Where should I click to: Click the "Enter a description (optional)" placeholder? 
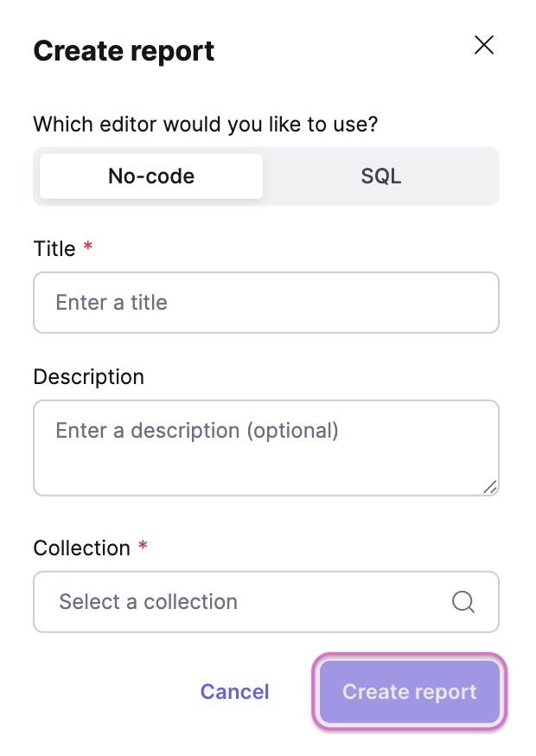pos(197,430)
